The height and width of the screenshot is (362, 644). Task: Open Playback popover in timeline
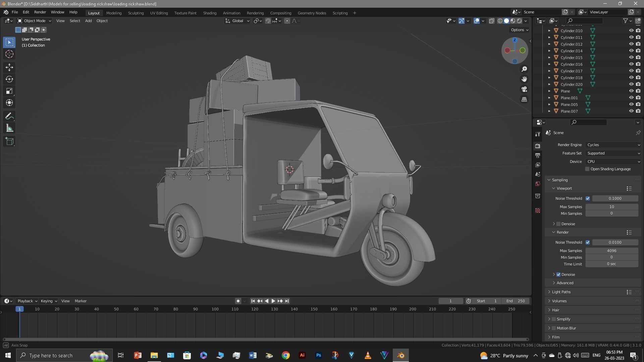pos(27,301)
